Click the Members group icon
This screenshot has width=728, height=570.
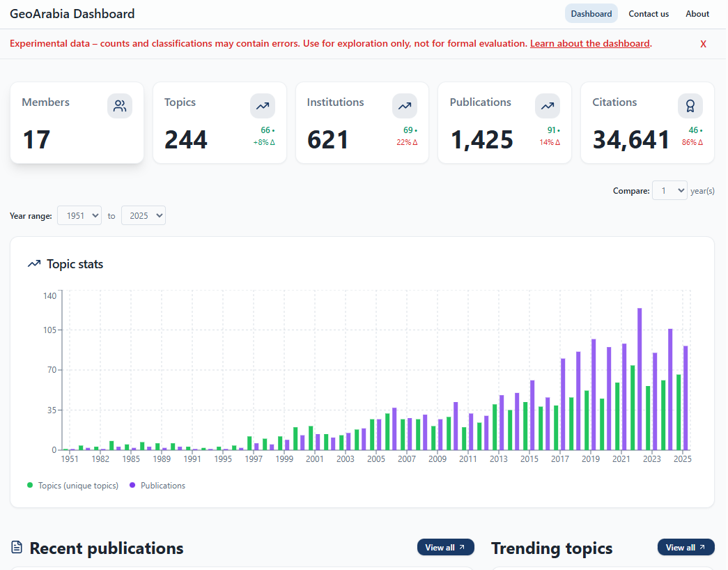click(119, 105)
